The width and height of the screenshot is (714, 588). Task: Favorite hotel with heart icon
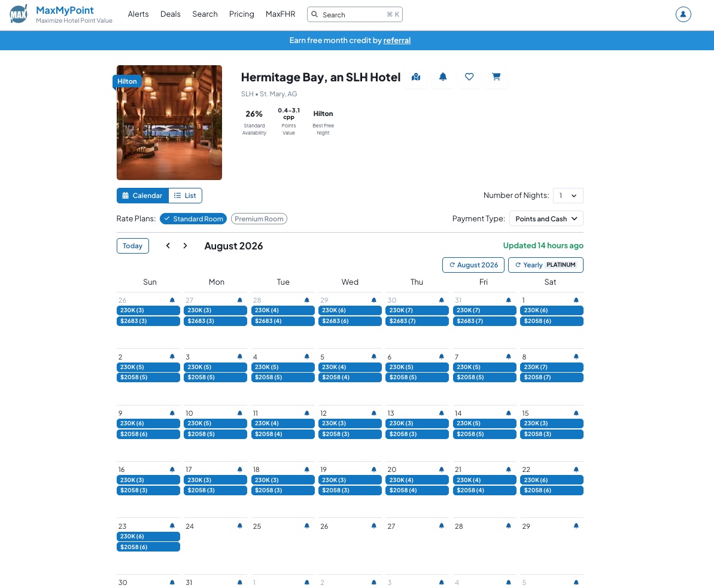(x=469, y=77)
